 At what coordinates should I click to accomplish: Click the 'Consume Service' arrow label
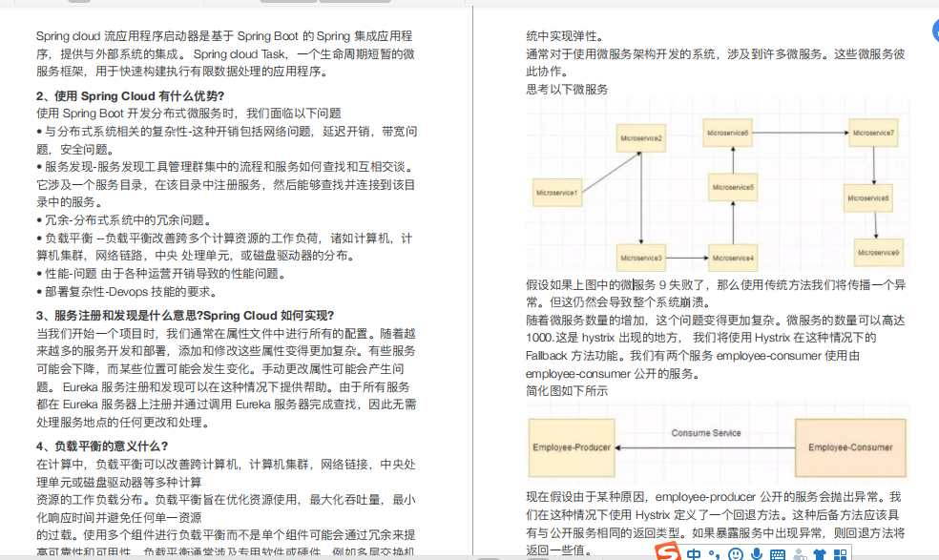[706, 433]
